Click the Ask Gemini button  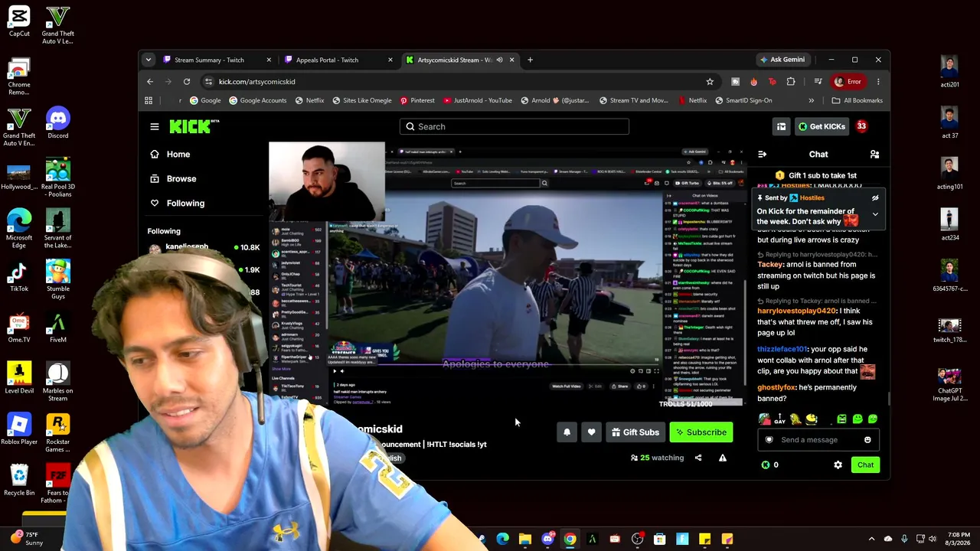click(x=782, y=60)
